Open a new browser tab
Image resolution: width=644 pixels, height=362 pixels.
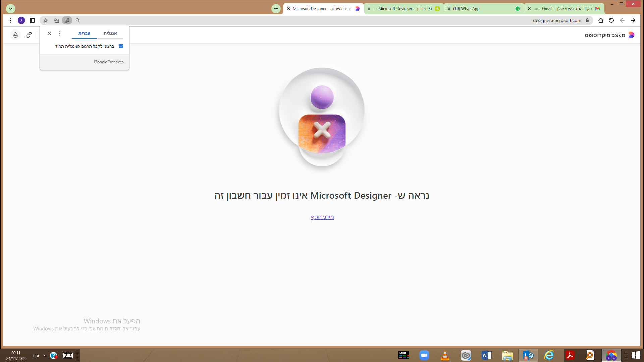276,9
